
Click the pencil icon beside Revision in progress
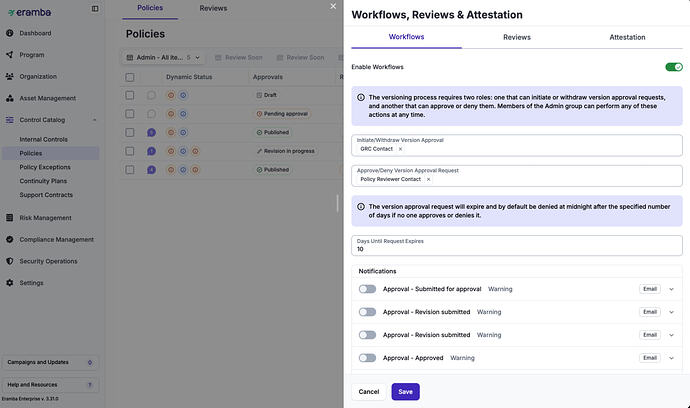click(259, 151)
